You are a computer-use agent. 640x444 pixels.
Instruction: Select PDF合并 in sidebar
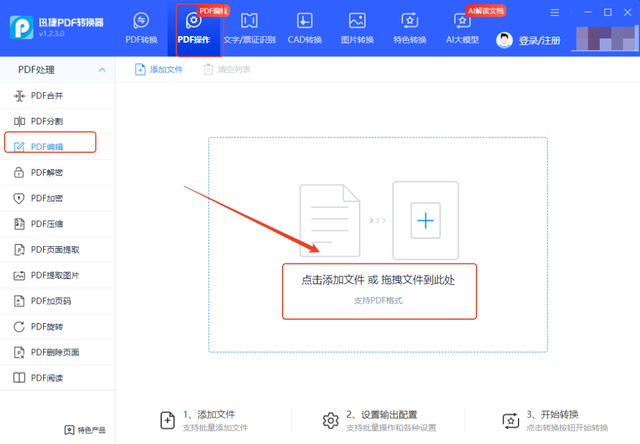pyautogui.click(x=58, y=95)
